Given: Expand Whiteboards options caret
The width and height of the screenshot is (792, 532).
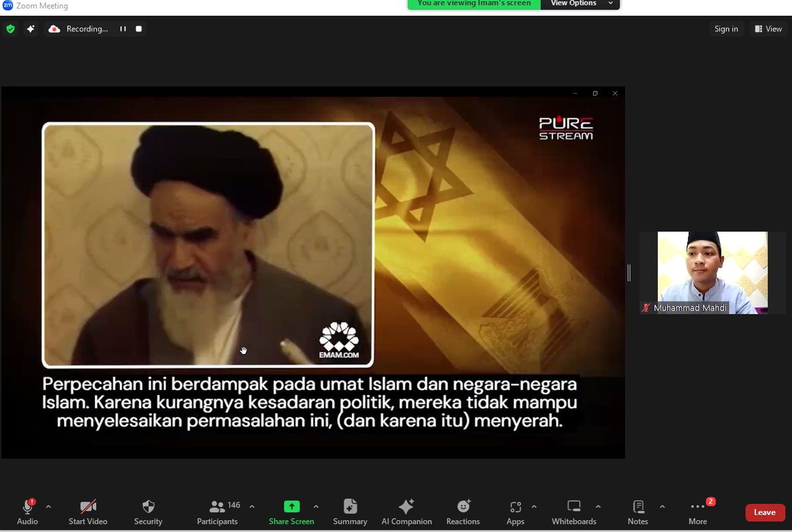Looking at the screenshot, I should point(598,506).
